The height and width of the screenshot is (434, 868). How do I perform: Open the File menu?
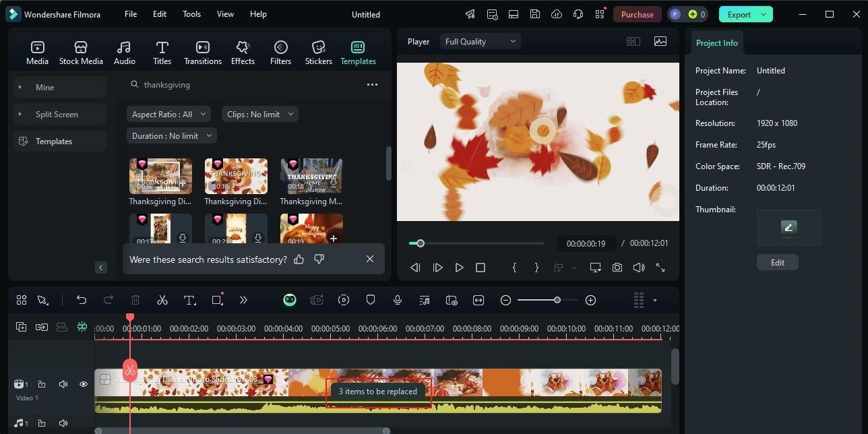click(131, 14)
